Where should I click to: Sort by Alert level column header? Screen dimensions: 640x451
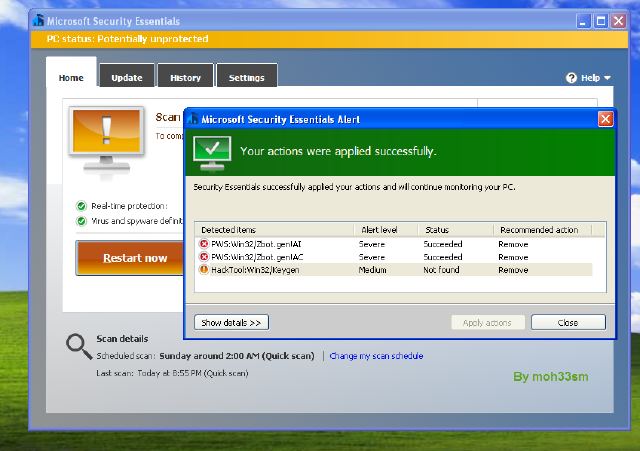[x=386, y=230]
